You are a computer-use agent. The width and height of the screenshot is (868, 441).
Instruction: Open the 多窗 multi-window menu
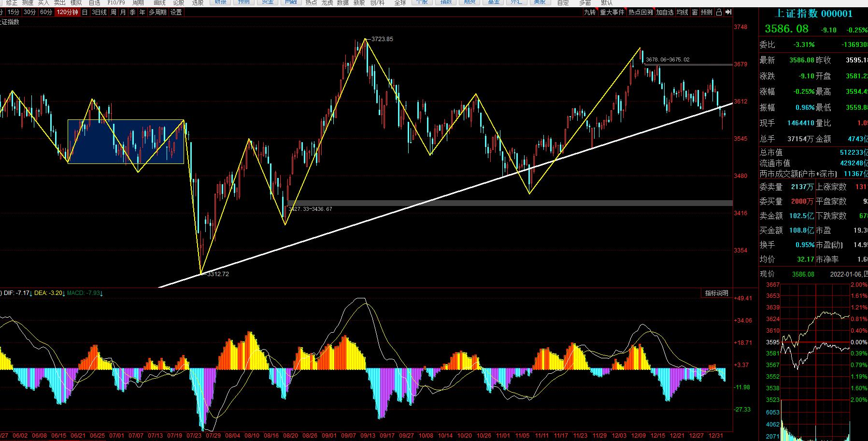(x=585, y=3)
